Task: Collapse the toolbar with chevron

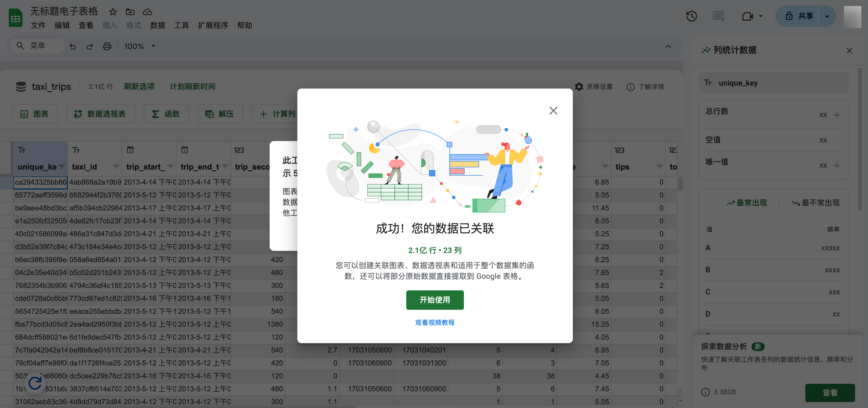Action: pyautogui.click(x=668, y=46)
